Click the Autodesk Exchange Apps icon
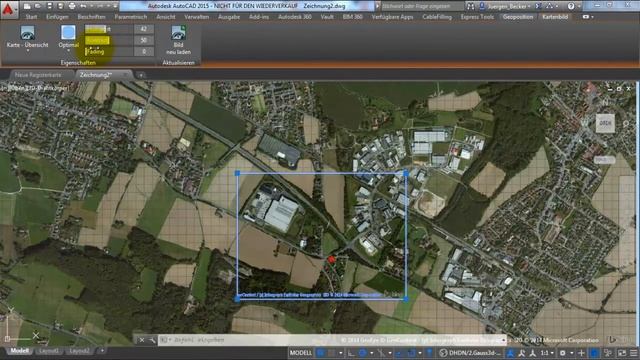This screenshot has width=640, height=360. coord(539,6)
